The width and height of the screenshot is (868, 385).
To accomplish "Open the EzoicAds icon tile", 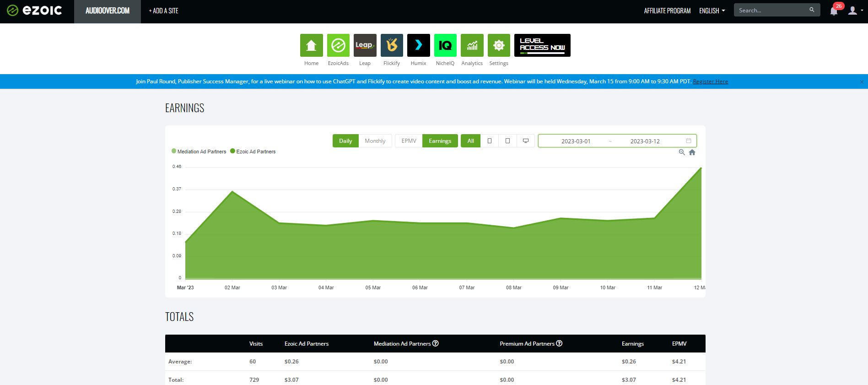I will pyautogui.click(x=338, y=45).
